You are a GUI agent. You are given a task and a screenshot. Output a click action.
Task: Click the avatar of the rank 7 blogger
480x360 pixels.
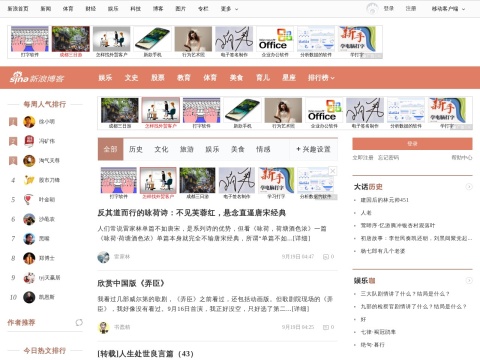(x=29, y=238)
